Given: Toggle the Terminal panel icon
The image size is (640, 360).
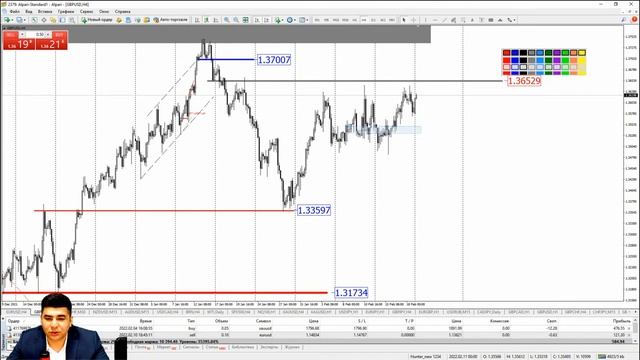Looking at the screenshot, I should pos(62,20).
